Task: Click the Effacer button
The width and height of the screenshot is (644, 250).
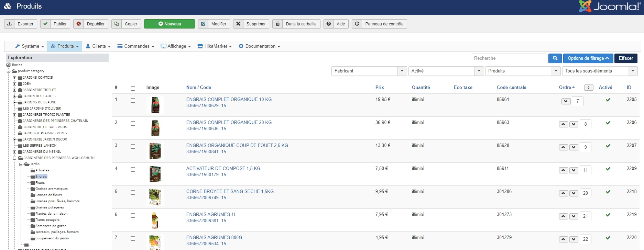Action: (x=626, y=58)
